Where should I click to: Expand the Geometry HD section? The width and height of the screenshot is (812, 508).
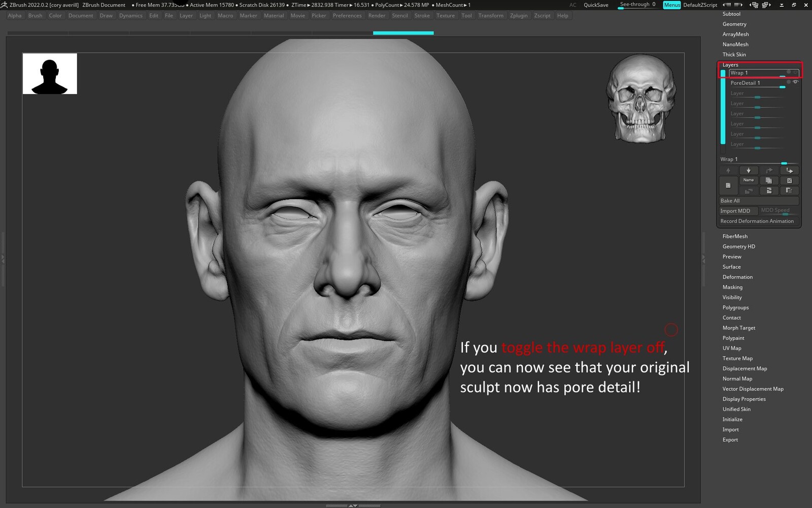[739, 247]
